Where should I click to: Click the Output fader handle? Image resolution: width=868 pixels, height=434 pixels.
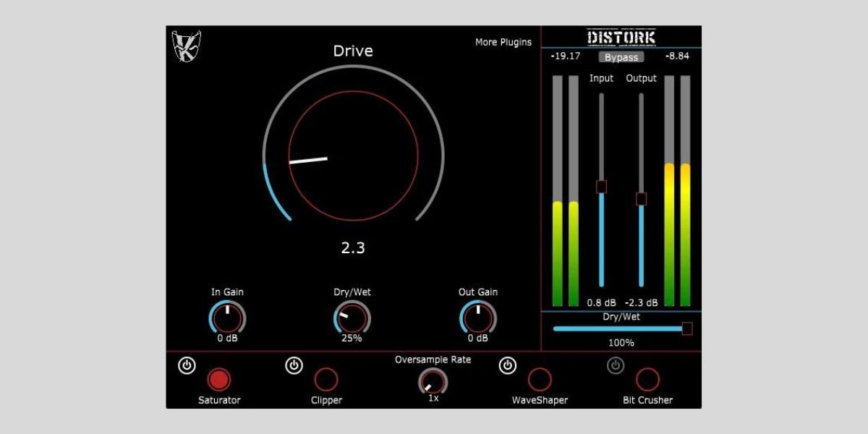coord(641,199)
